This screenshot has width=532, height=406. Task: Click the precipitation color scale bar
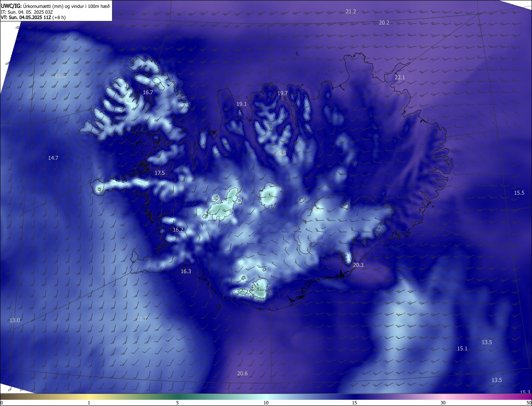266,396
